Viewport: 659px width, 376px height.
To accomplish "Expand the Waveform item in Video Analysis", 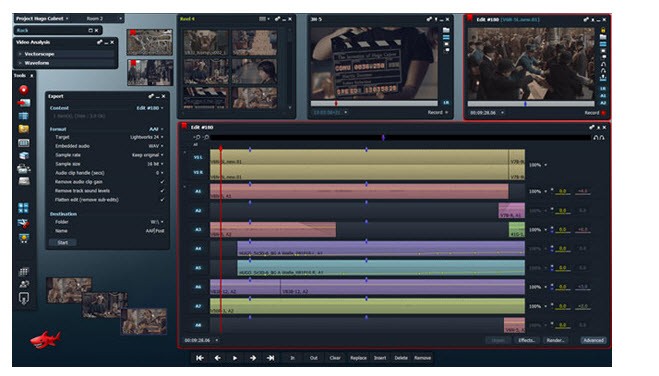I will click(37, 63).
